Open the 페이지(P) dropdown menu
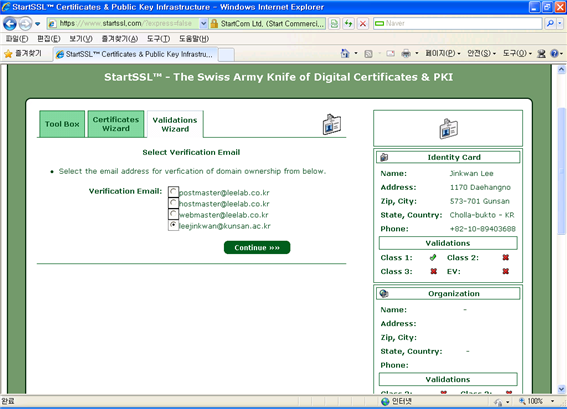Image resolution: width=567 pixels, height=409 pixels. [x=443, y=54]
